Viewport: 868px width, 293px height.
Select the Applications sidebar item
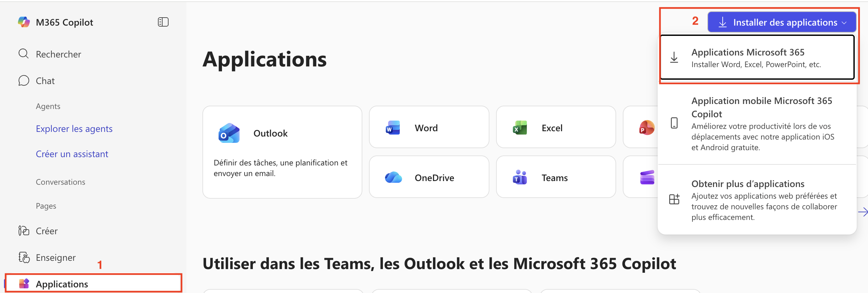[x=62, y=284]
